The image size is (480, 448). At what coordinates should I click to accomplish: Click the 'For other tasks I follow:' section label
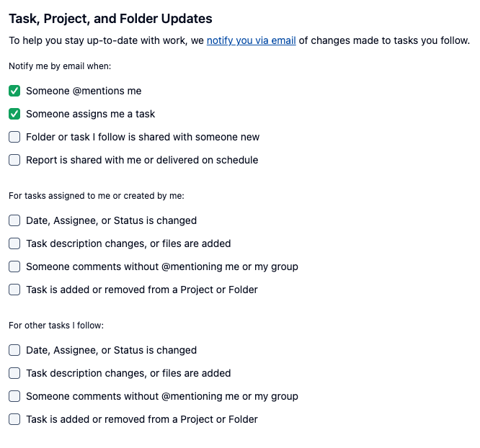pos(56,326)
